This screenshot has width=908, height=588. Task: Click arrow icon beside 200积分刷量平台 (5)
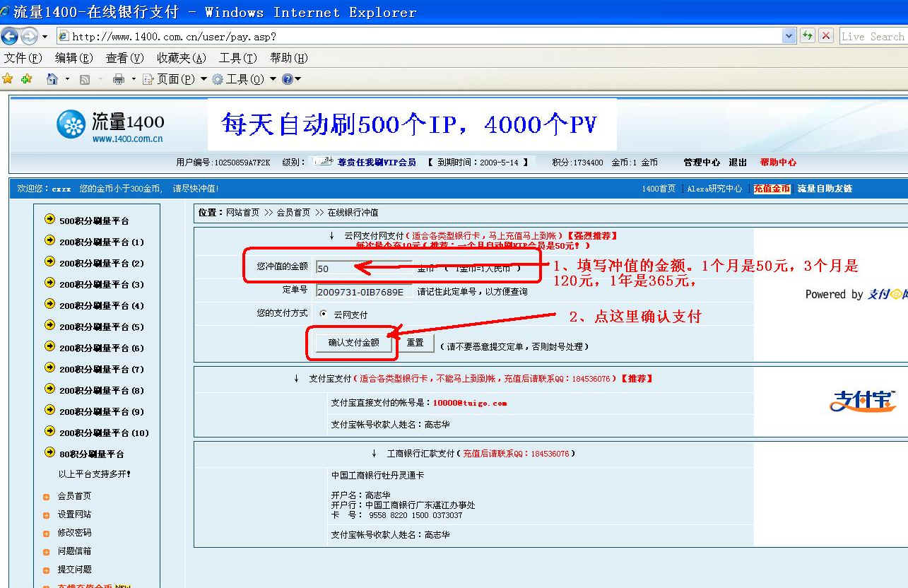pos(49,325)
